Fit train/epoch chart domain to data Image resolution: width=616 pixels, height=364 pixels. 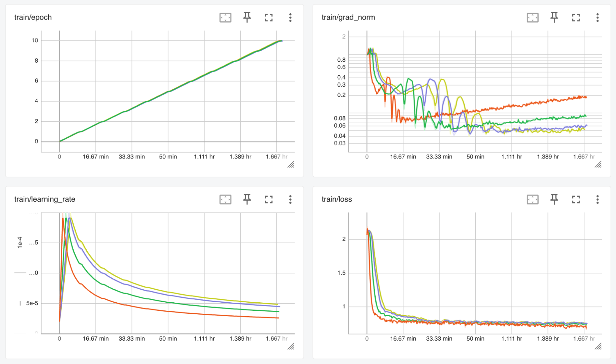pos(225,18)
